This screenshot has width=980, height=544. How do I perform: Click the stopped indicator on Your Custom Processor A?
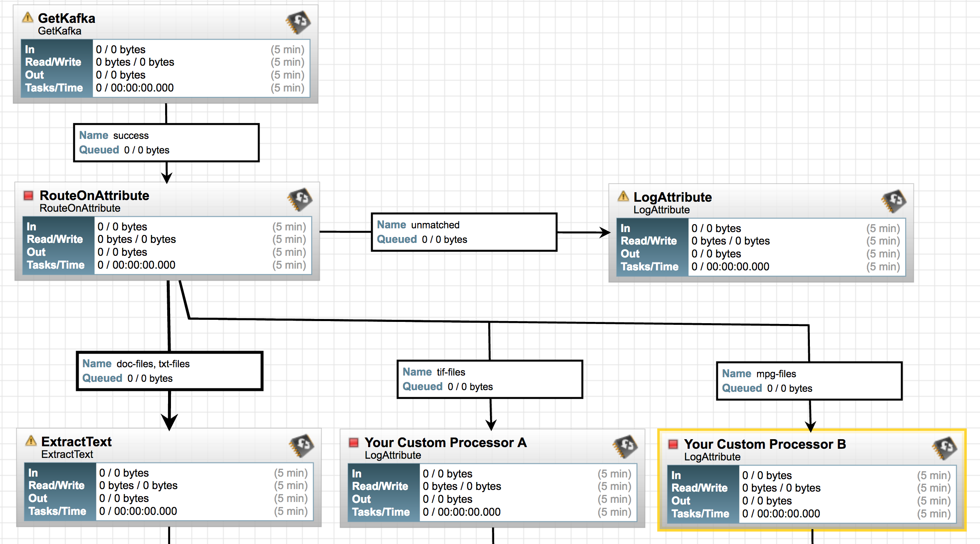353,443
